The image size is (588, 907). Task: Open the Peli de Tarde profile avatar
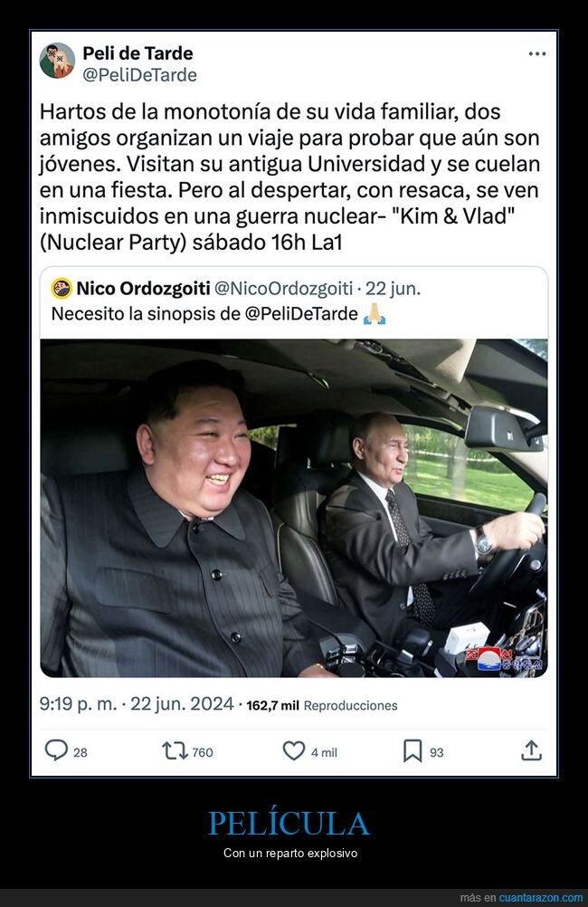coord(57,61)
